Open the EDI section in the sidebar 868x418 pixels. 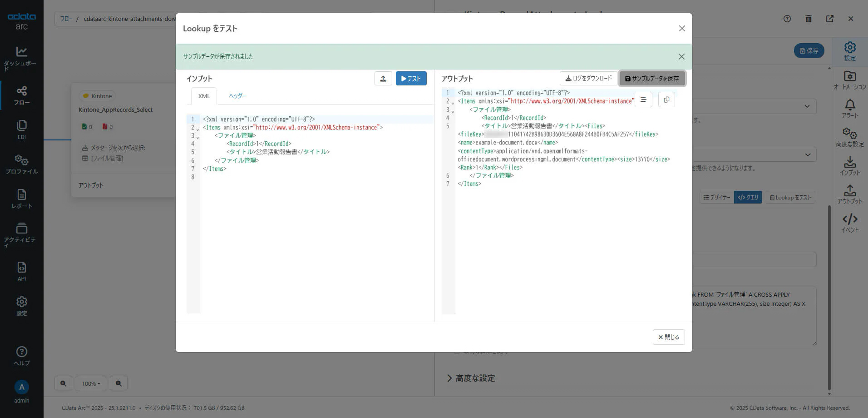pyautogui.click(x=21, y=129)
